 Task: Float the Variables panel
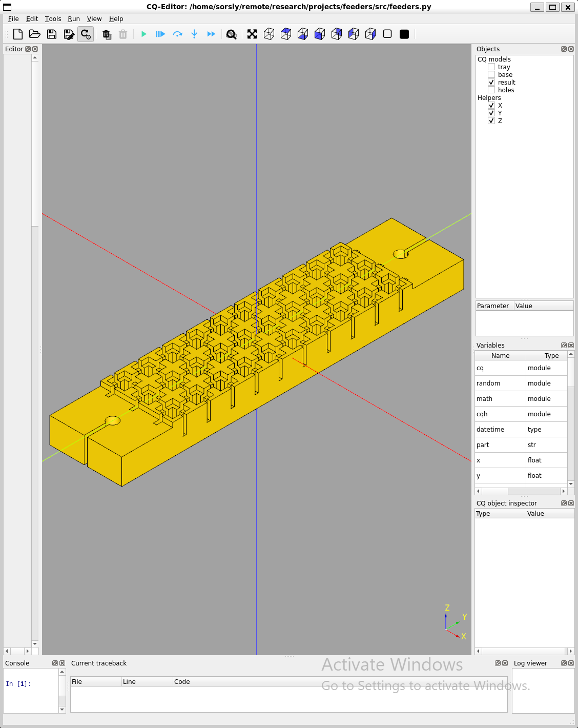564,346
